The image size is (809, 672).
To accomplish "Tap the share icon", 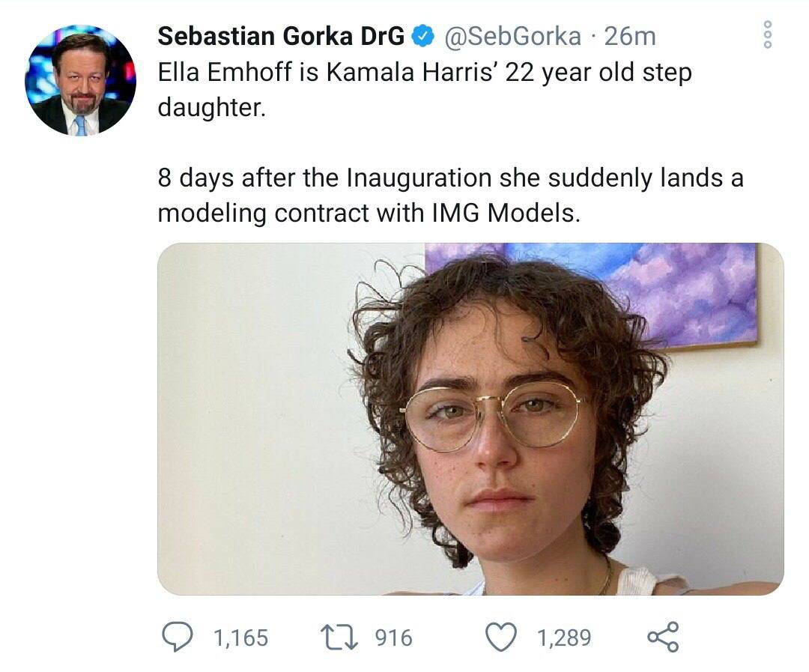I will click(662, 638).
